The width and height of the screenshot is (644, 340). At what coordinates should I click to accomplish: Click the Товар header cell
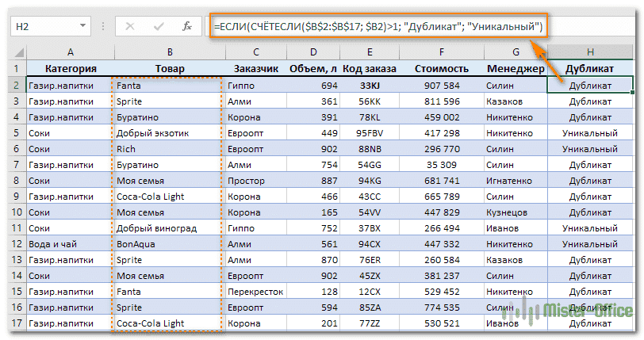pos(169,69)
